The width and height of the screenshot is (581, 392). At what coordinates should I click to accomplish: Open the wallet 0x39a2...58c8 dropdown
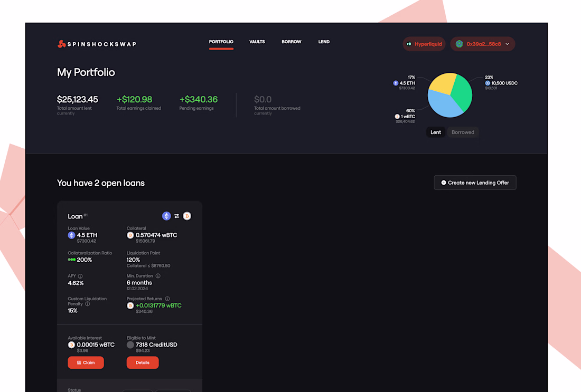(x=482, y=44)
